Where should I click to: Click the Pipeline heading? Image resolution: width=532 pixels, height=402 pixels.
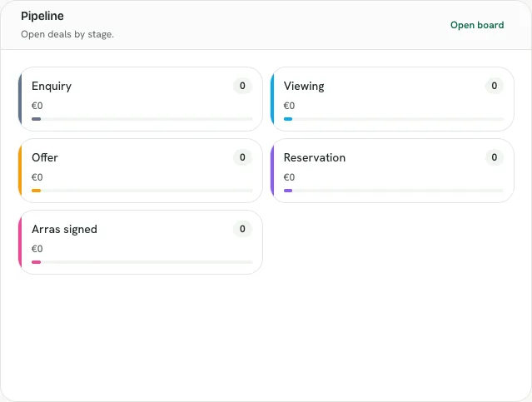pos(42,16)
